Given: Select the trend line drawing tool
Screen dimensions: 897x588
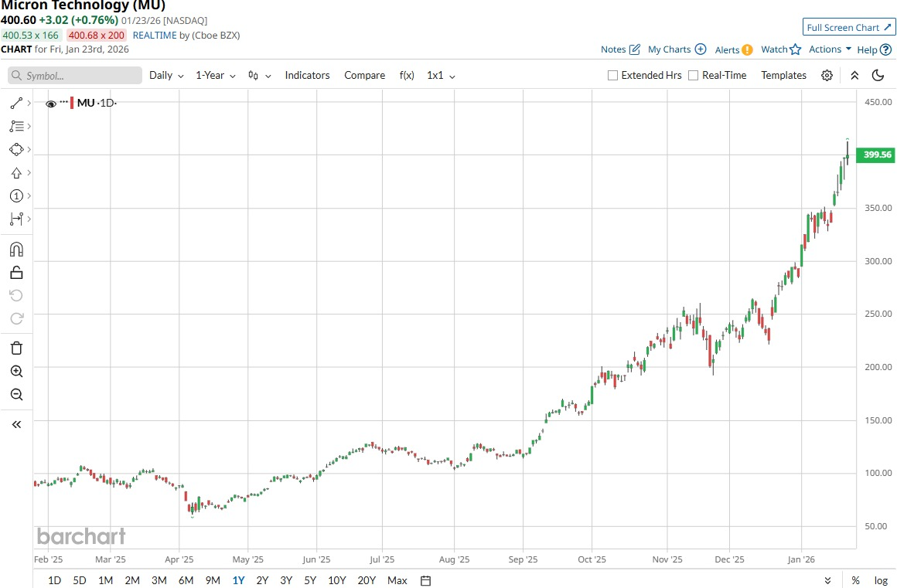Looking at the screenshot, I should click(x=16, y=104).
